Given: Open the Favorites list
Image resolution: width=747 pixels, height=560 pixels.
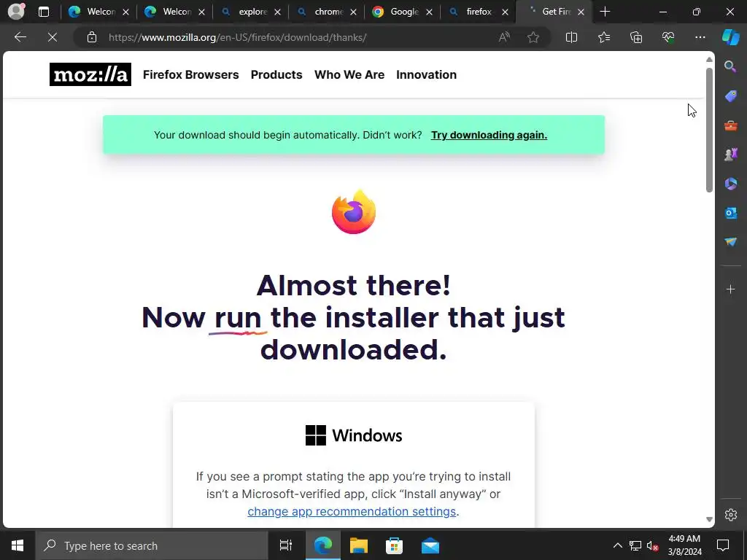Looking at the screenshot, I should pyautogui.click(x=603, y=37).
